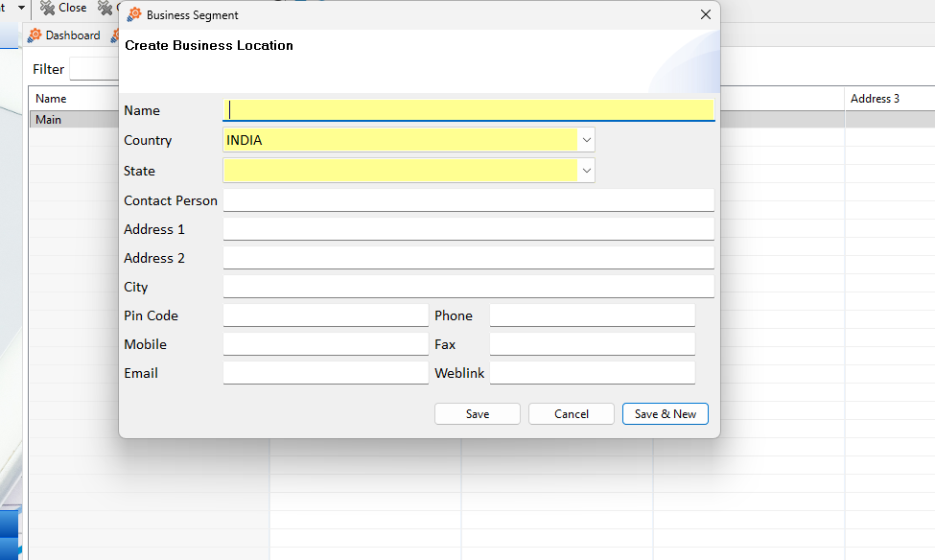Focus the Name input field
Viewport: 935px width, 560px height.
tap(468, 109)
